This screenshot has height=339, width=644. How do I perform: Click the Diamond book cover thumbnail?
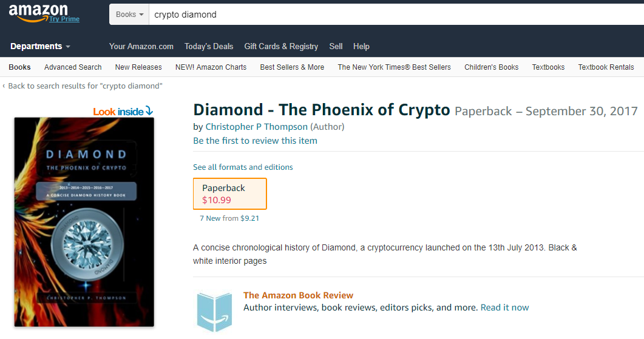point(84,222)
